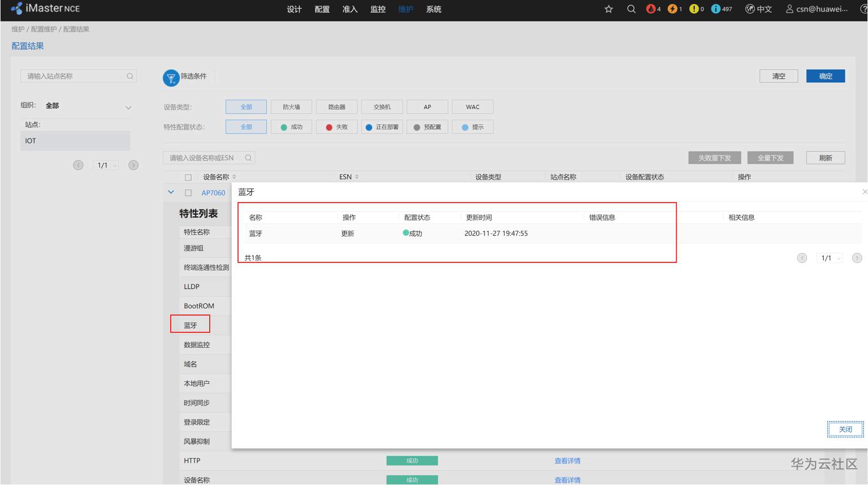868x485 pixels.
Task: Open the 监控 menu
Action: pyautogui.click(x=378, y=9)
